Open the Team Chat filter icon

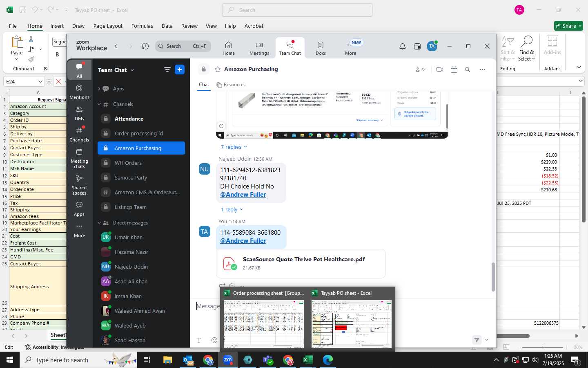[167, 70]
